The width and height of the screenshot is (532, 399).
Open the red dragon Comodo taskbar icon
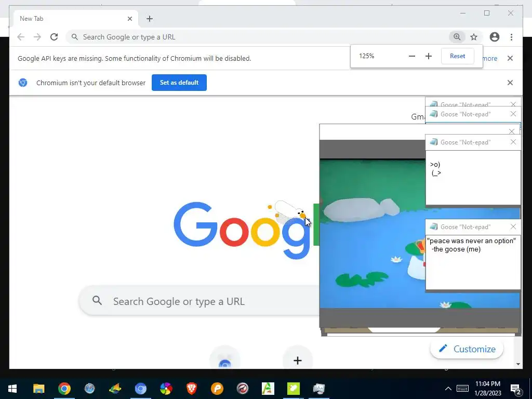click(x=242, y=389)
